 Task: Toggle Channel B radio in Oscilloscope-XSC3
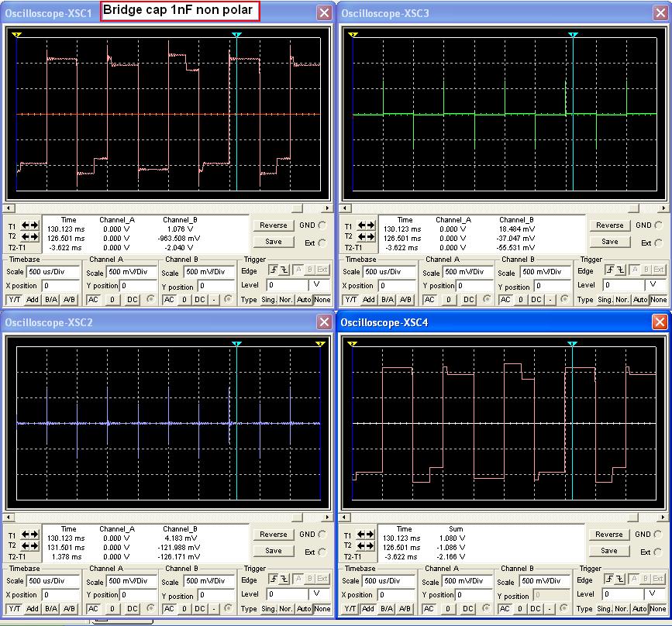[564, 299]
